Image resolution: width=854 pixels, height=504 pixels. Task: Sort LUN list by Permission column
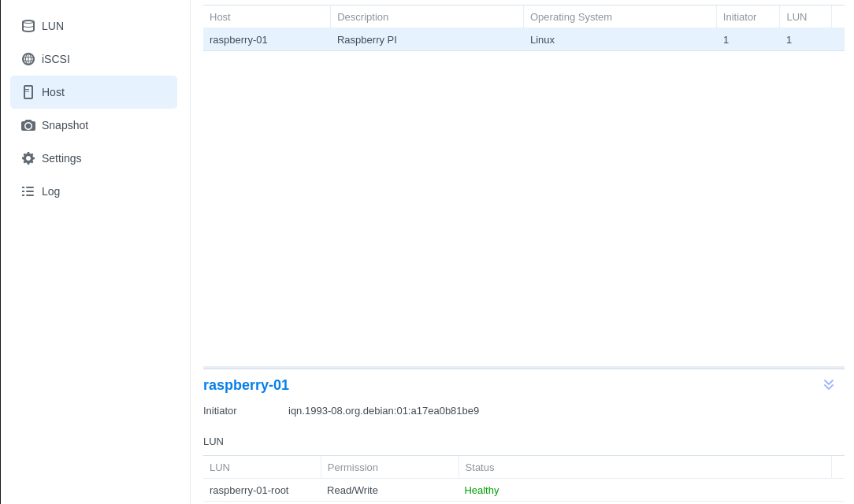(352, 467)
